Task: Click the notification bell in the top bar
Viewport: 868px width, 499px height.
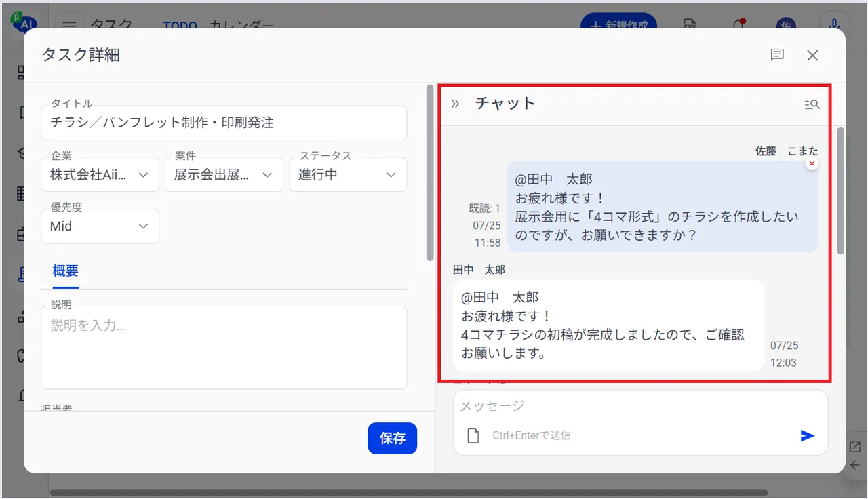Action: click(x=739, y=24)
